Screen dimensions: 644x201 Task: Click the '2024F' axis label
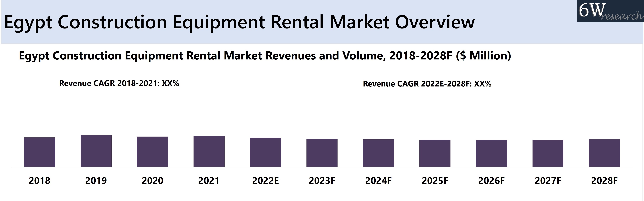coord(379,181)
